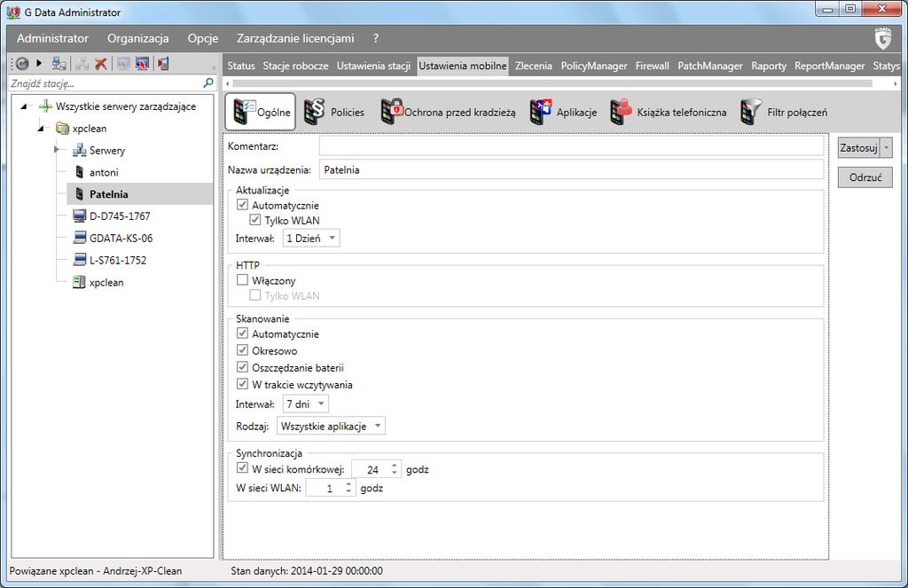Open the ? help menu
Image resolution: width=908 pixels, height=588 pixels.
375,38
